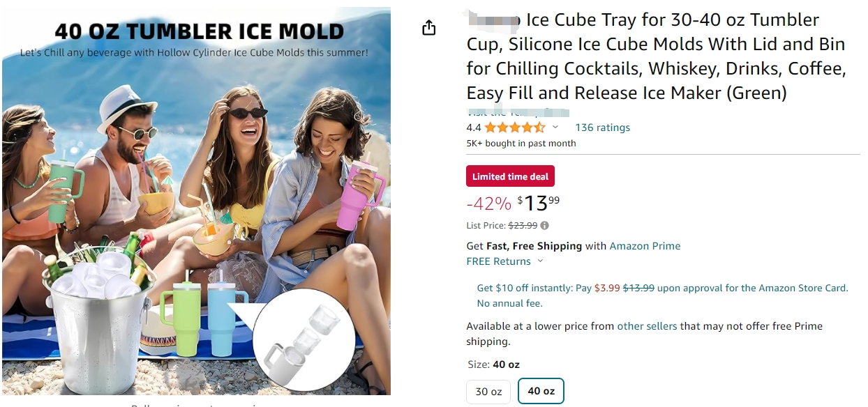Expand the star rating breakdown chevron
Screen dimensions: 868x407
coord(555,128)
